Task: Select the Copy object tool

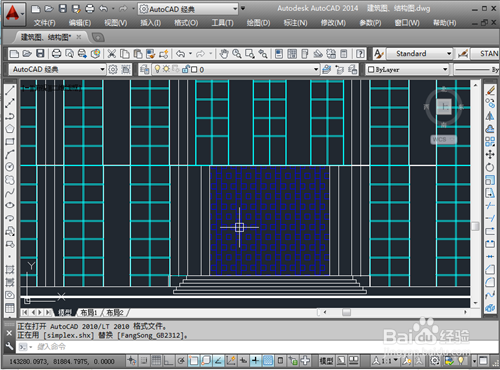Action: coord(490,103)
